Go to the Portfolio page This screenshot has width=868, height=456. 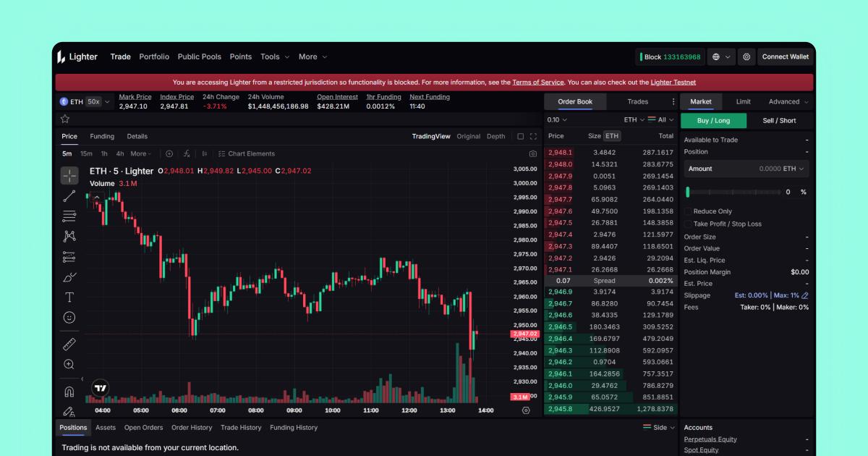154,56
